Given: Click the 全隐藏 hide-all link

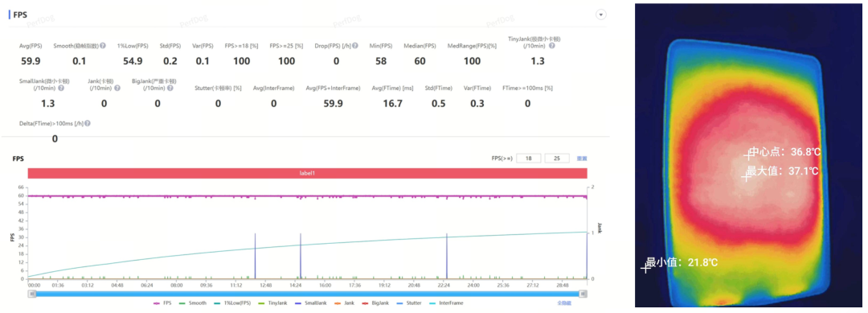Looking at the screenshot, I should [x=564, y=303].
